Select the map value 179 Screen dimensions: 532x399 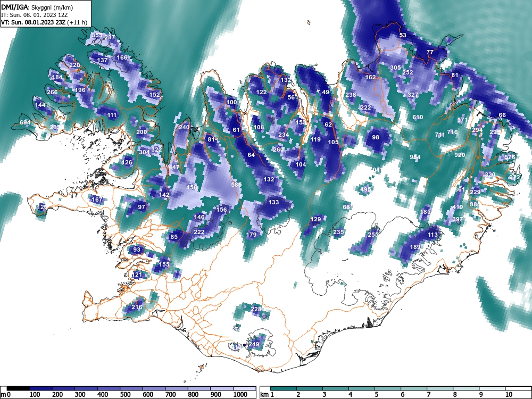click(252, 235)
